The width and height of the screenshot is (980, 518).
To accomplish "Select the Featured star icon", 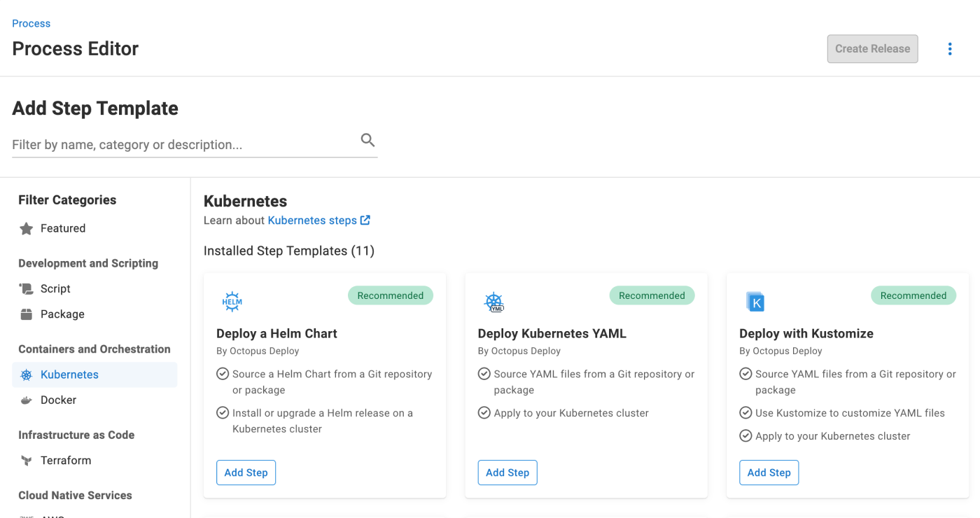I will tap(27, 227).
